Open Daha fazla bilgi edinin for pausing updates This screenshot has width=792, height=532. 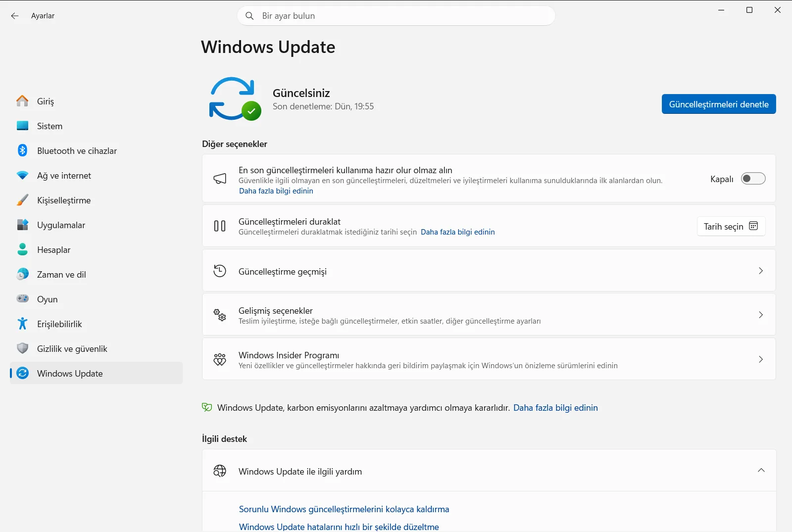pos(458,232)
